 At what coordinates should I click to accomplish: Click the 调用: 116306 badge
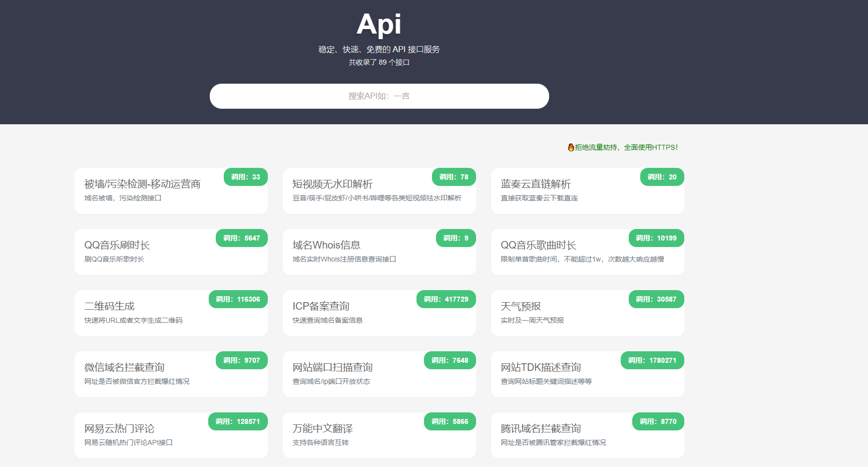pos(238,299)
